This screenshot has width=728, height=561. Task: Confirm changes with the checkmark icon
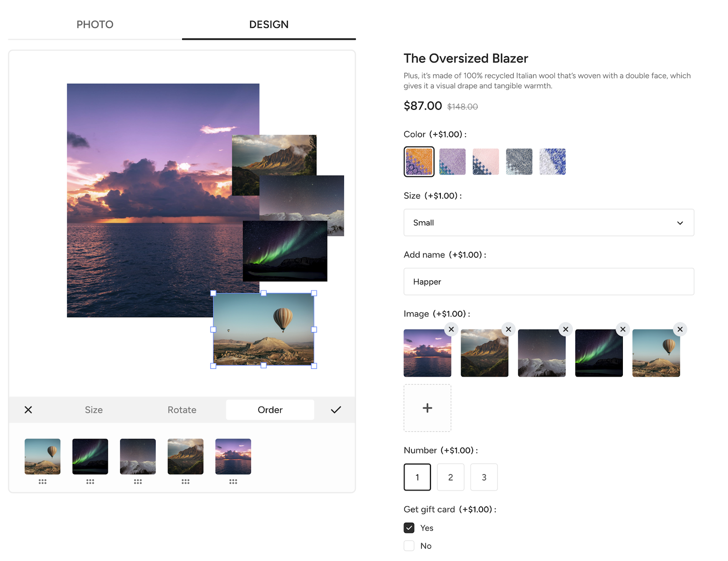pyautogui.click(x=336, y=410)
